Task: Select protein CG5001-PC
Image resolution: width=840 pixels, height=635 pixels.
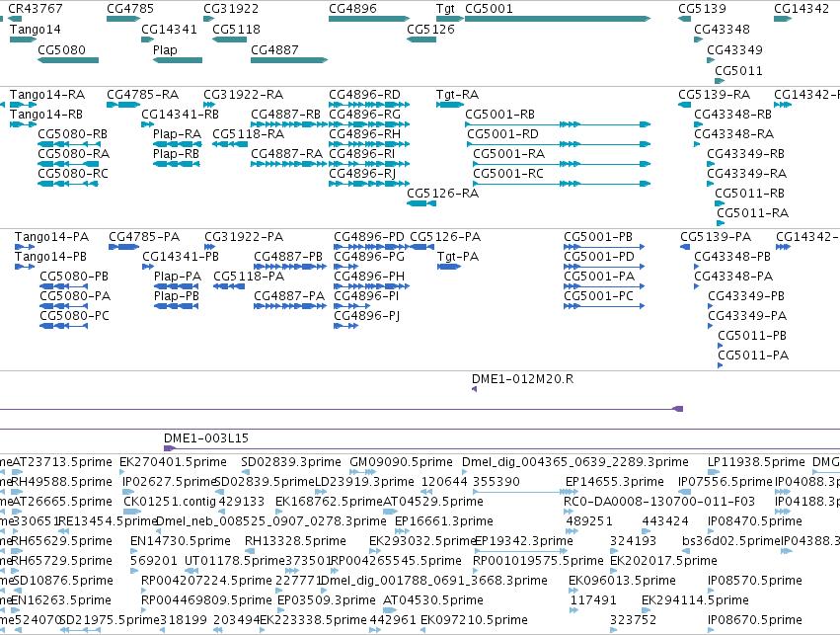Action: [604, 306]
